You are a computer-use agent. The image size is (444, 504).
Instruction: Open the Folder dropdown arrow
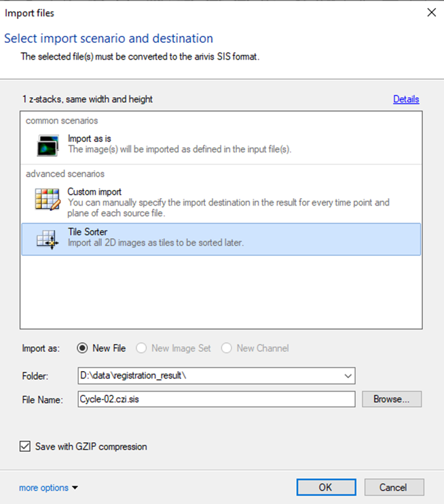point(348,375)
